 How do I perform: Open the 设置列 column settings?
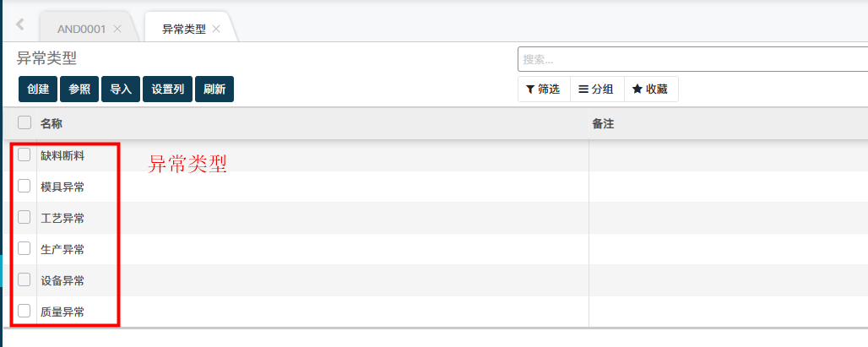(167, 89)
